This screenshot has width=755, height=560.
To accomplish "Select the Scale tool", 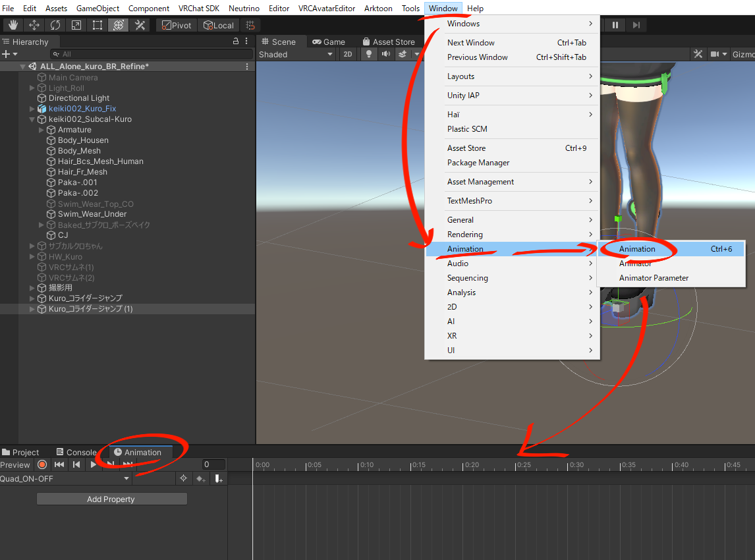I will coord(76,25).
